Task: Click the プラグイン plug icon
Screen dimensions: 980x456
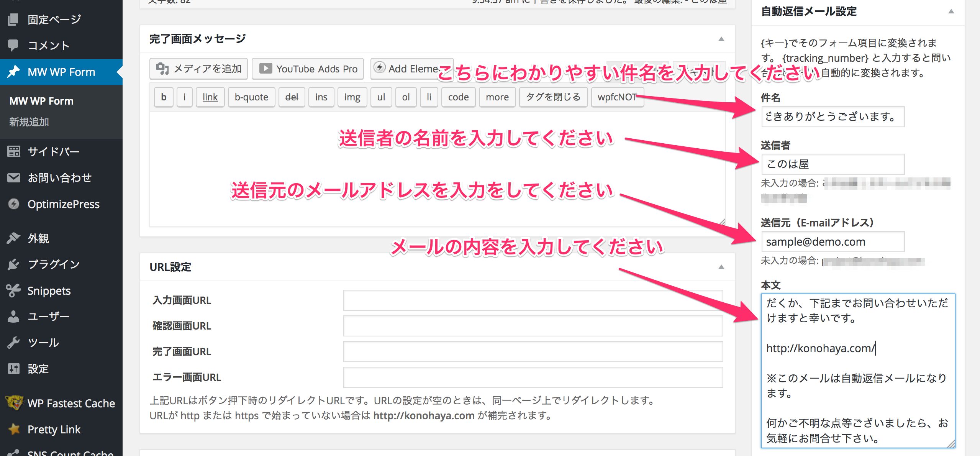Action: [14, 264]
